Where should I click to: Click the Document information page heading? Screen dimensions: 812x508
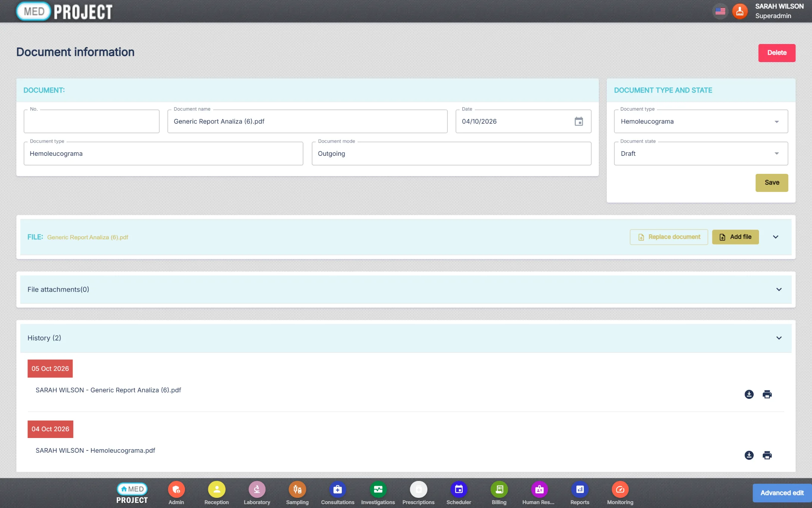click(75, 52)
